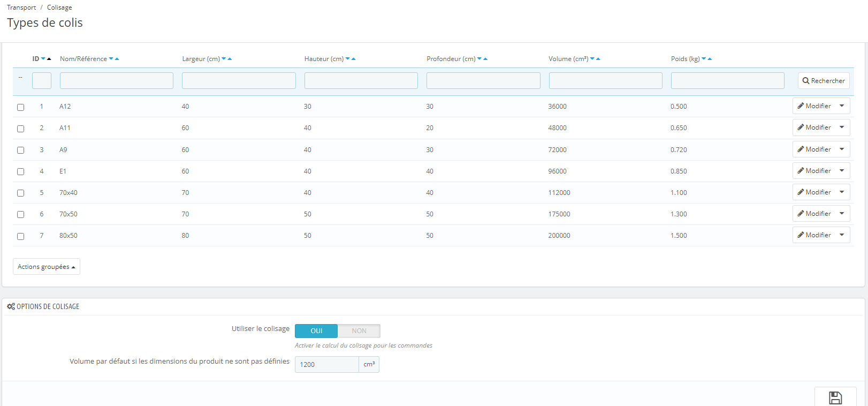Sort Poids column ascending arrow

[710, 59]
